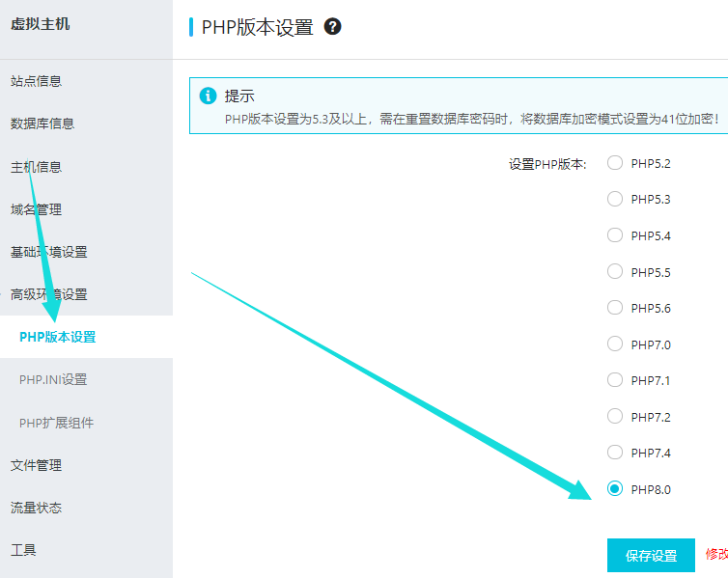Expand the 文件管理 sidebar section
Screen dimensions: 728x578
[x=36, y=465]
